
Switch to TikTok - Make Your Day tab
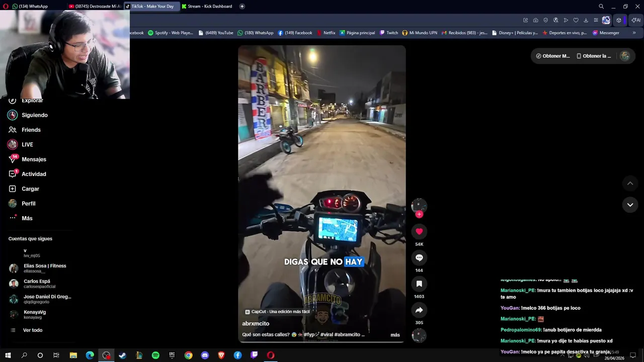(152, 7)
